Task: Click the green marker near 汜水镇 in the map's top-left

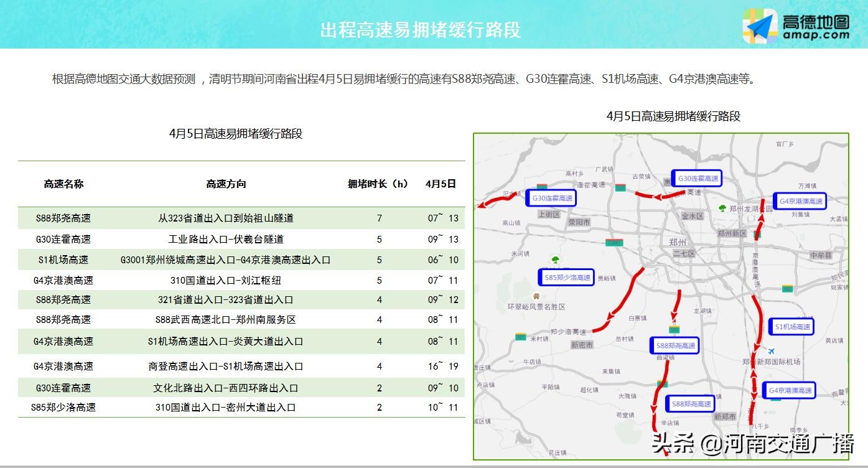Action: (542, 185)
